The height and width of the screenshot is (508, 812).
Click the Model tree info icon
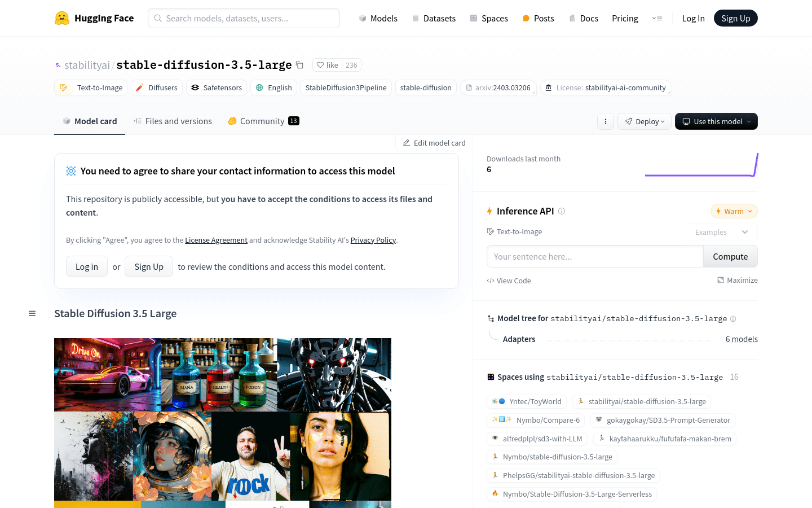tap(733, 319)
